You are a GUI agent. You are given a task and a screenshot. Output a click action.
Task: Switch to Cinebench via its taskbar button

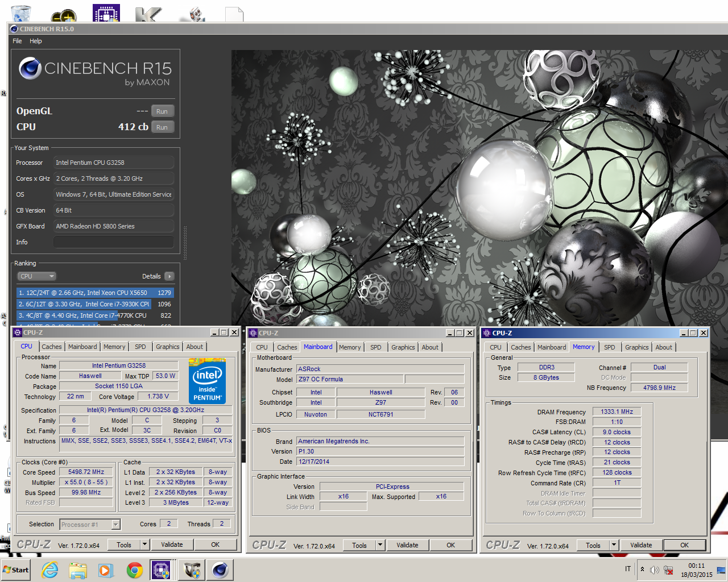point(220,570)
